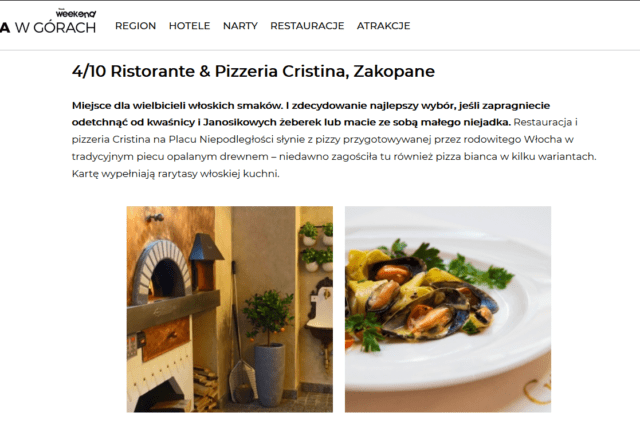Click sentence Kartę wypełniają rarytasy włoskiej kuchni

(176, 174)
